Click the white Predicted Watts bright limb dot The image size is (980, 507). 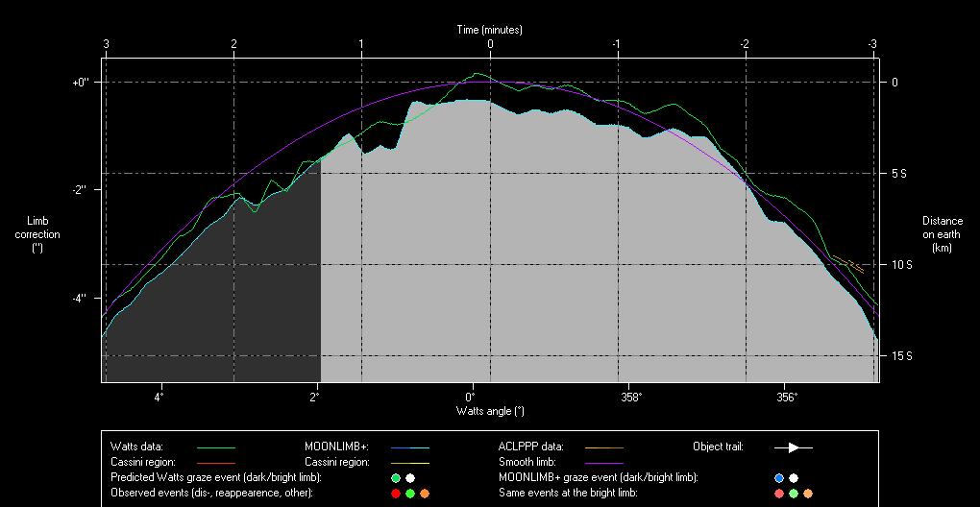410,477
